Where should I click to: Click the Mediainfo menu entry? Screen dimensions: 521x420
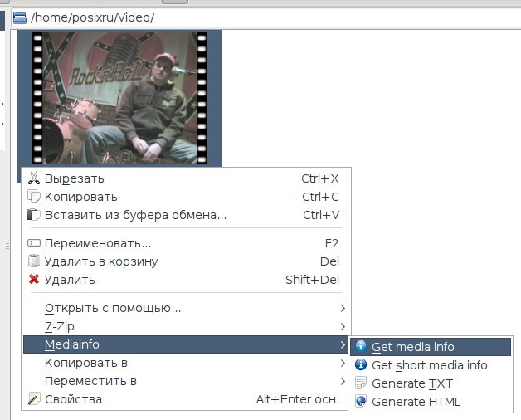click(186, 344)
